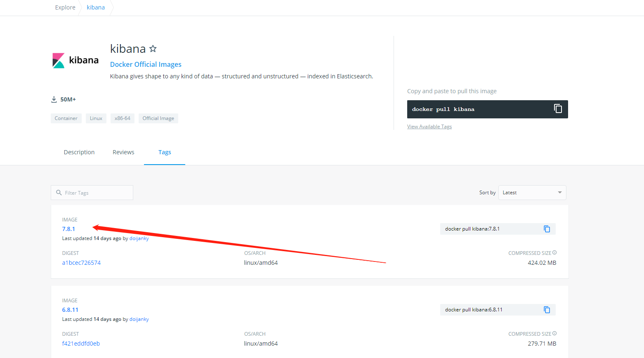Copy the docker pull kibana command
This screenshot has height=358, width=644.
(558, 109)
